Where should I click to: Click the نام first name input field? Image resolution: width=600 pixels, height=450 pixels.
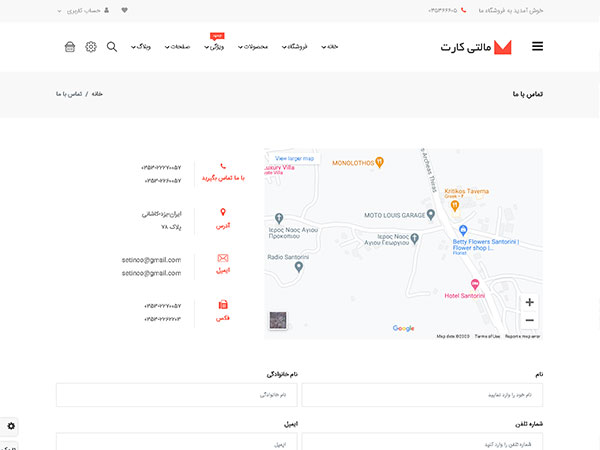(x=422, y=395)
